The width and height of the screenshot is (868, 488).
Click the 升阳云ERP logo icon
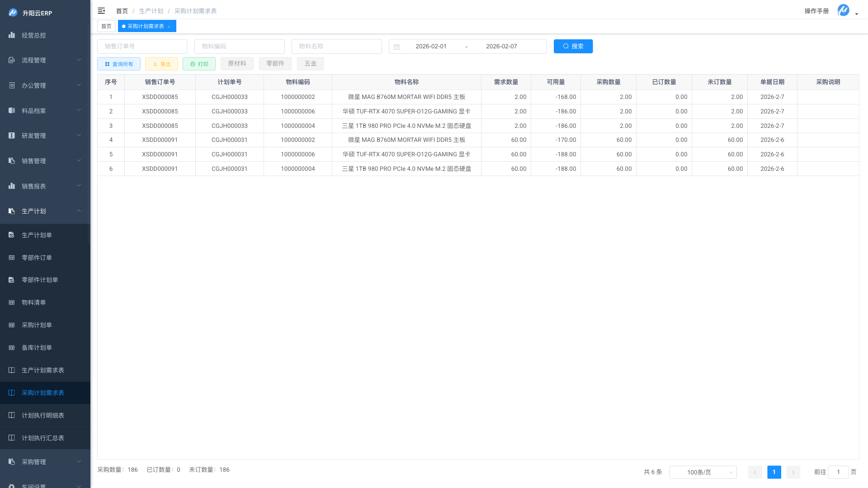click(13, 13)
